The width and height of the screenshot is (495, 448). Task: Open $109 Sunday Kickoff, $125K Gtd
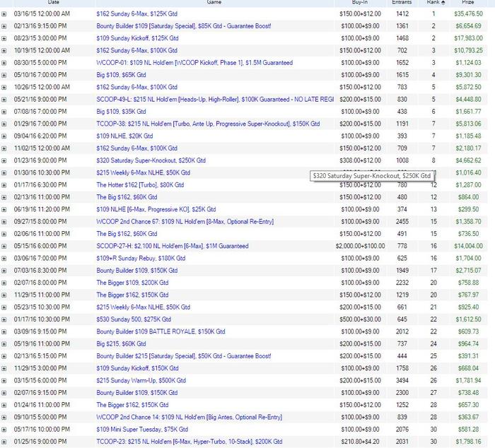click(x=137, y=38)
